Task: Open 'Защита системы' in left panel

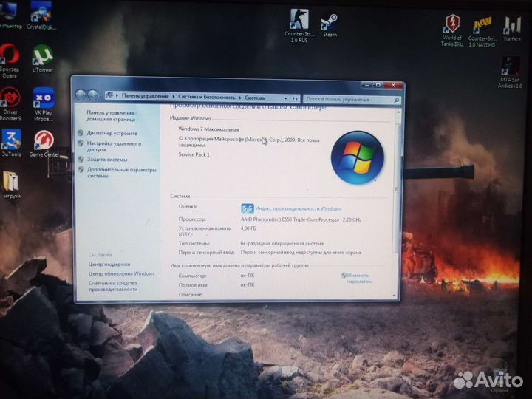Action: 107,160
